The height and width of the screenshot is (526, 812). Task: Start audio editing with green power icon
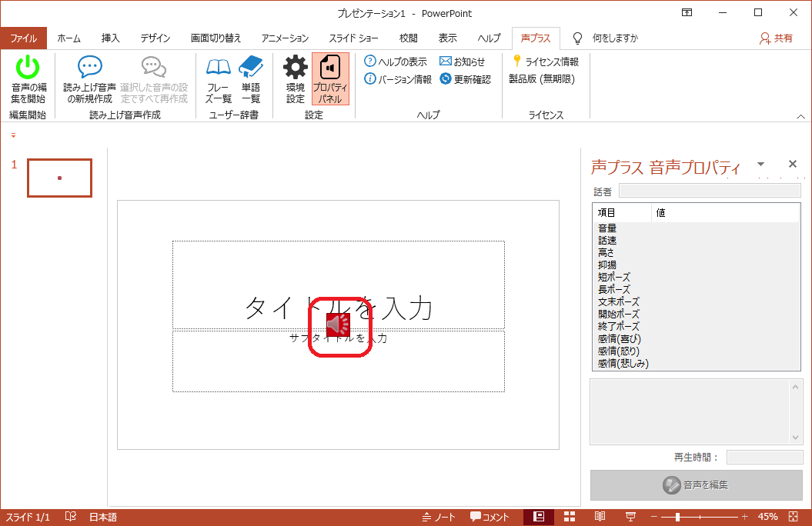tap(28, 79)
